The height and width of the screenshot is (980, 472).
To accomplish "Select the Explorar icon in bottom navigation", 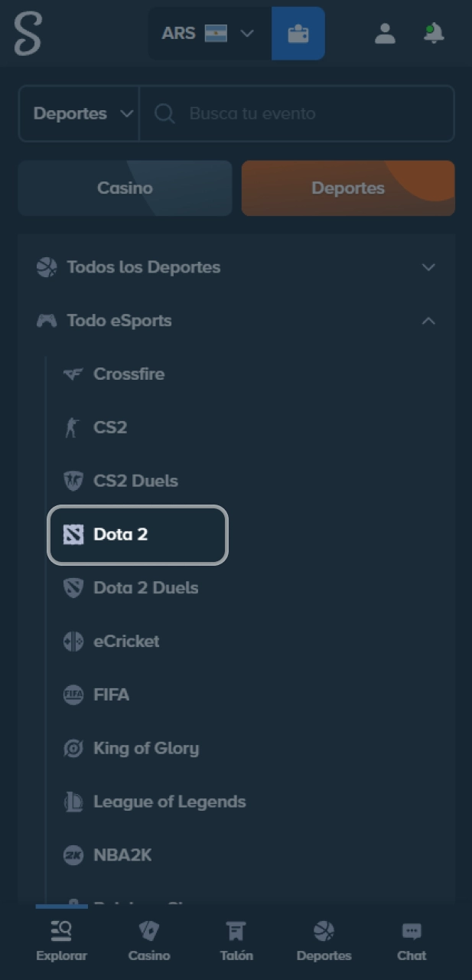I will (x=61, y=939).
